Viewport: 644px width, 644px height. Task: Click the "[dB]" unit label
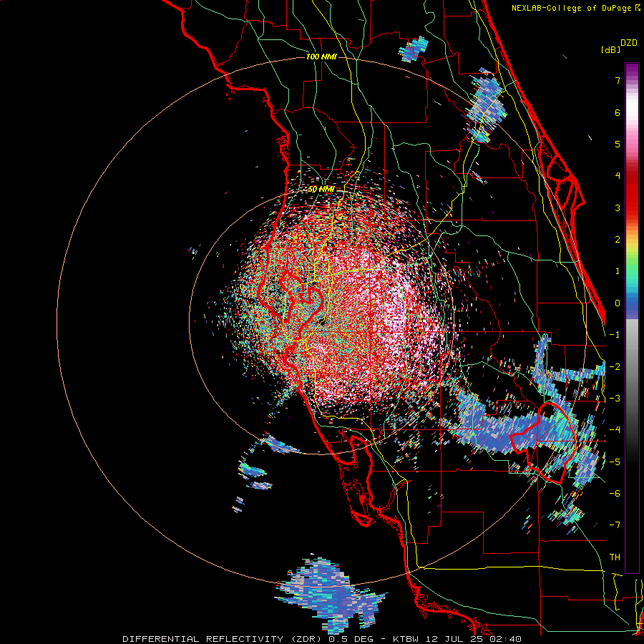point(610,49)
